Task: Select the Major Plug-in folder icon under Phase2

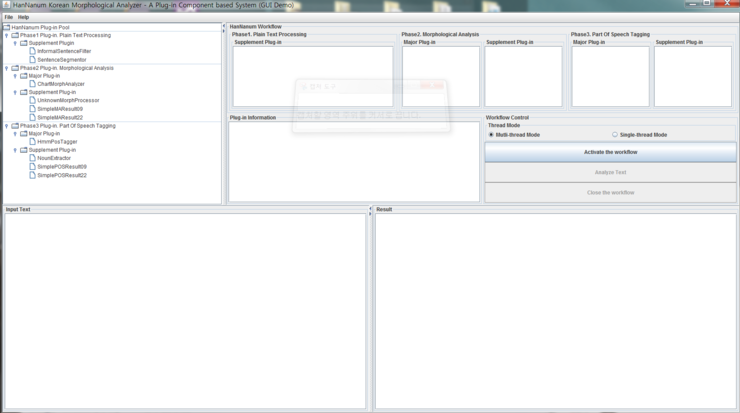Action: [24, 76]
